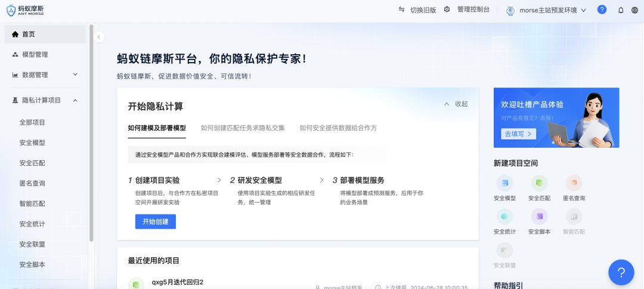Click step 2 研发安全模型 heading
The image size is (644, 289).
pyautogui.click(x=259, y=180)
